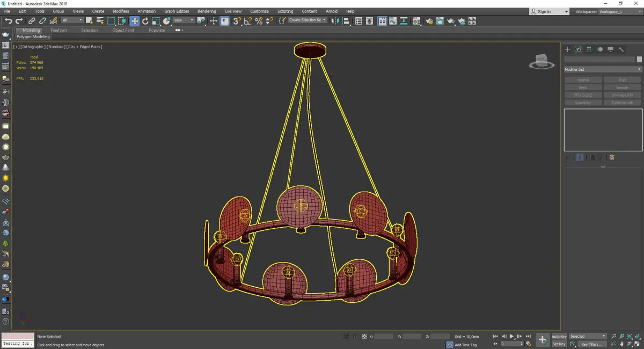Image resolution: width=644 pixels, height=349 pixels.
Task: Open the Rendered Frame Window icon
Action: [440, 21]
